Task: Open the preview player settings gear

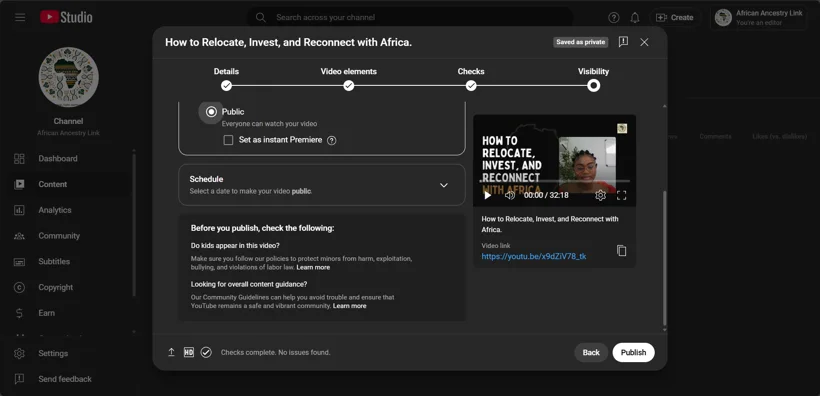Action: (x=600, y=195)
